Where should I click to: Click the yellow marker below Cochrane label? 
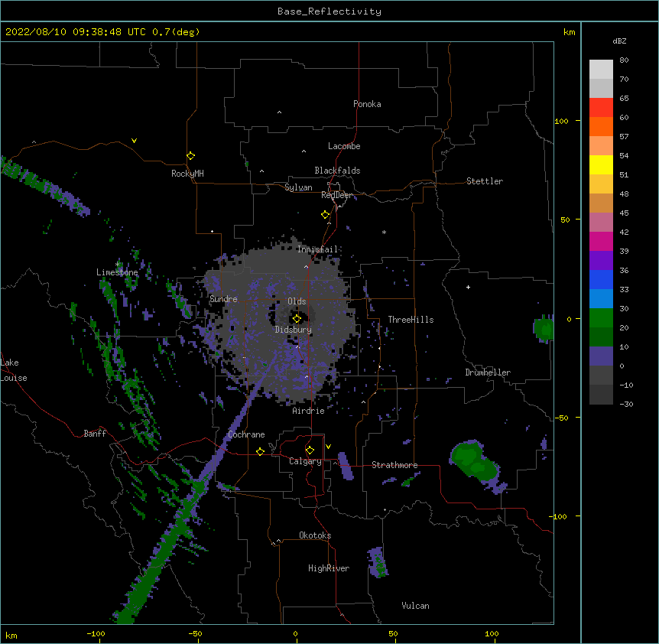(x=260, y=451)
